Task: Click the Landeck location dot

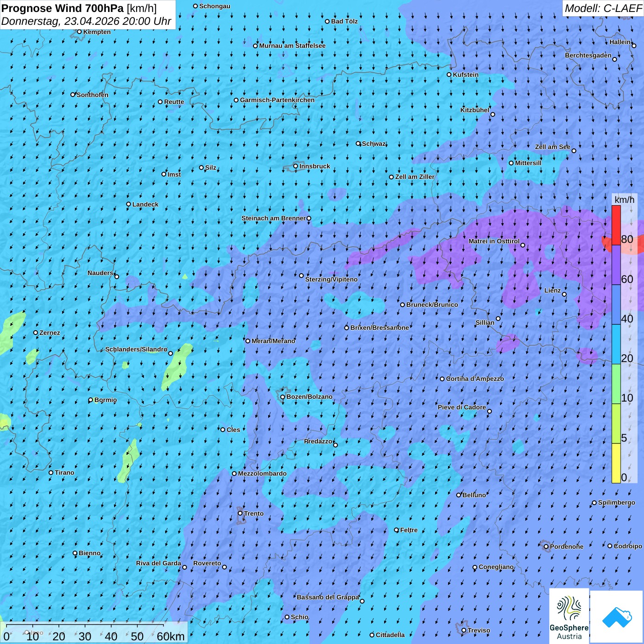Action: (128, 204)
